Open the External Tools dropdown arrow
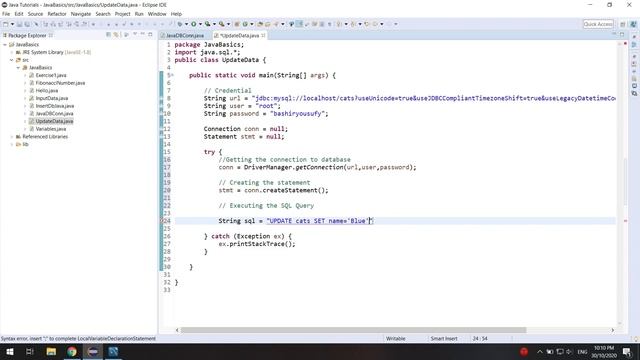640x360 pixels. (228, 24)
